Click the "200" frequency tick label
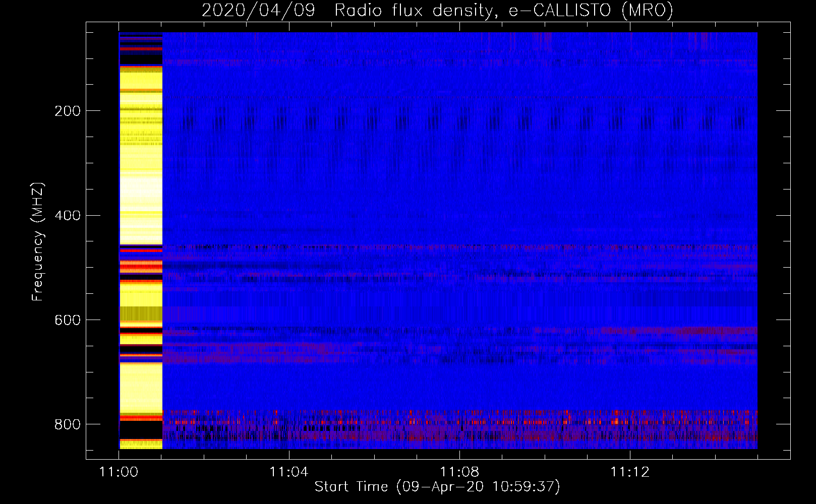Screen dimensions: 816x504 coord(68,111)
